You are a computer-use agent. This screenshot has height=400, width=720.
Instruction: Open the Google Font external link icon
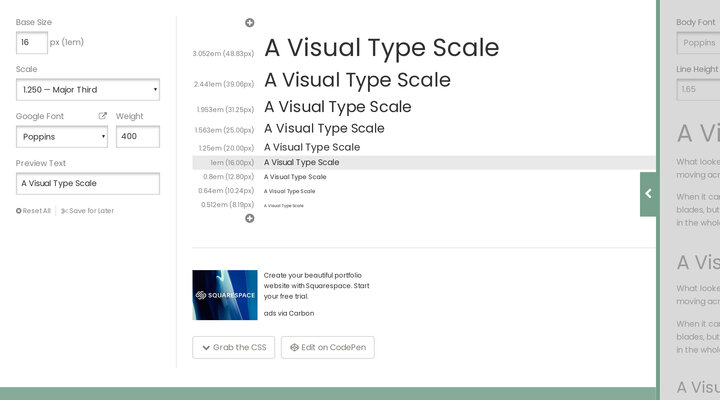102,117
